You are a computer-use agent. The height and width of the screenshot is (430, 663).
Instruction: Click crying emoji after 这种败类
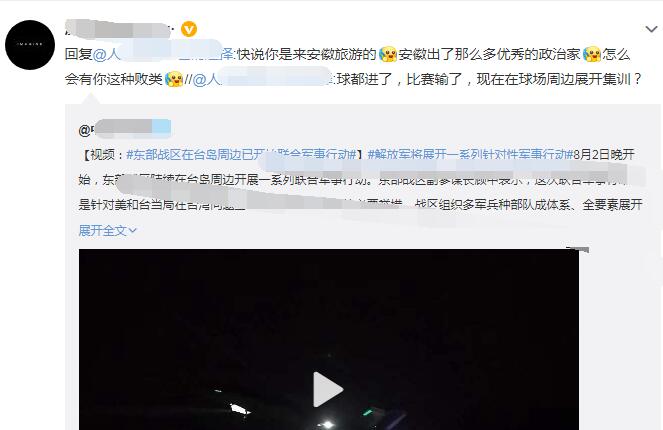click(174, 79)
